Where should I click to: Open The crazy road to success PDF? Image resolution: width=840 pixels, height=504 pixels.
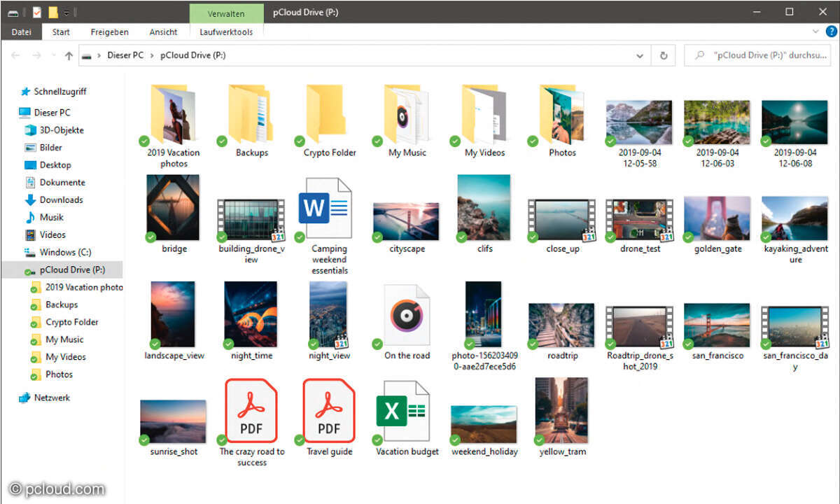click(x=251, y=412)
